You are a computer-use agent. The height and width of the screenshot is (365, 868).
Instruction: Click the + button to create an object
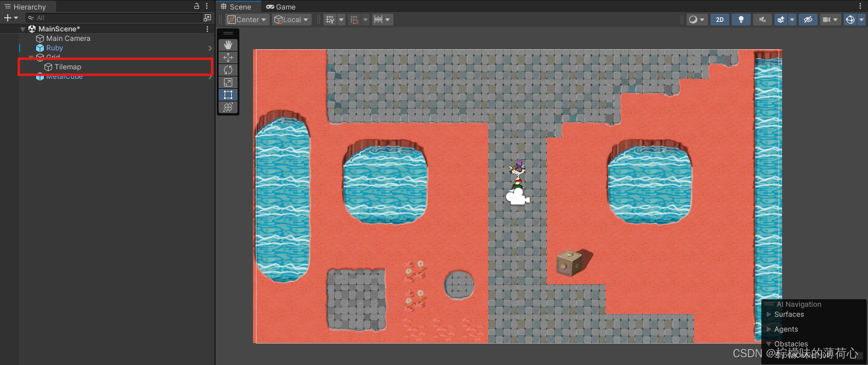pos(8,17)
